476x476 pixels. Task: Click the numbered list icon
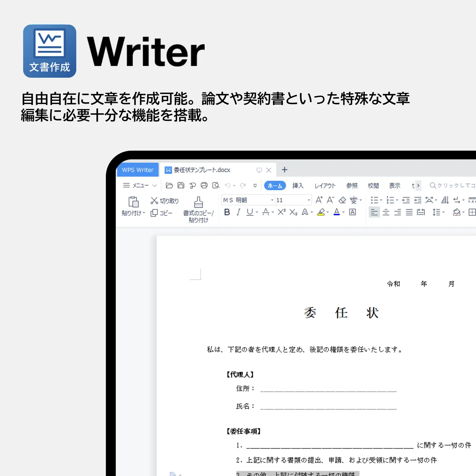pyautogui.click(x=390, y=200)
